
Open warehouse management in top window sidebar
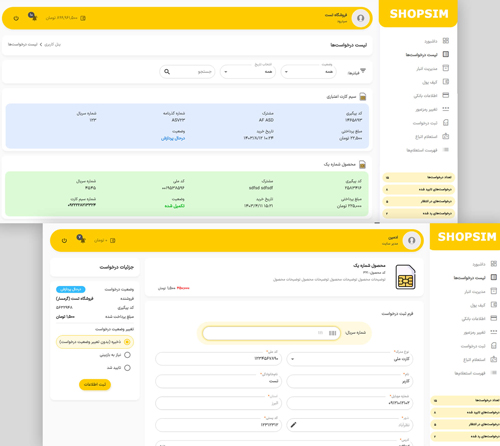tap(432, 68)
